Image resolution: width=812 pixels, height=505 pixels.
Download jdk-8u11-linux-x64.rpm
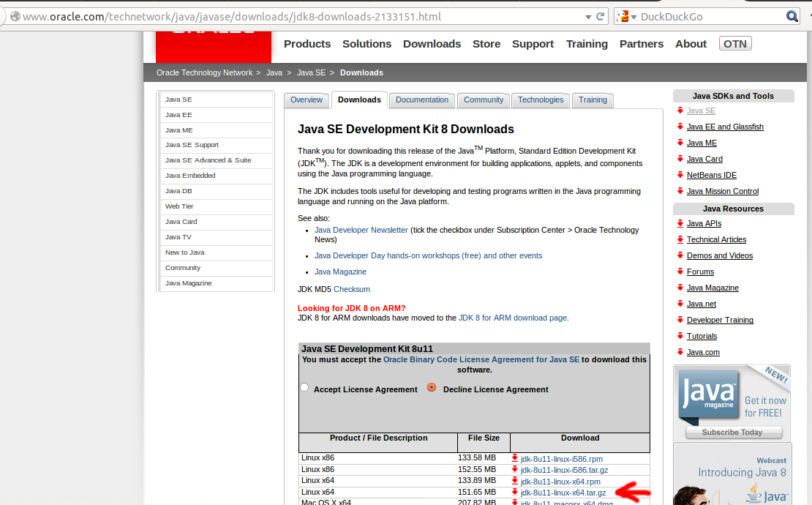click(x=560, y=482)
